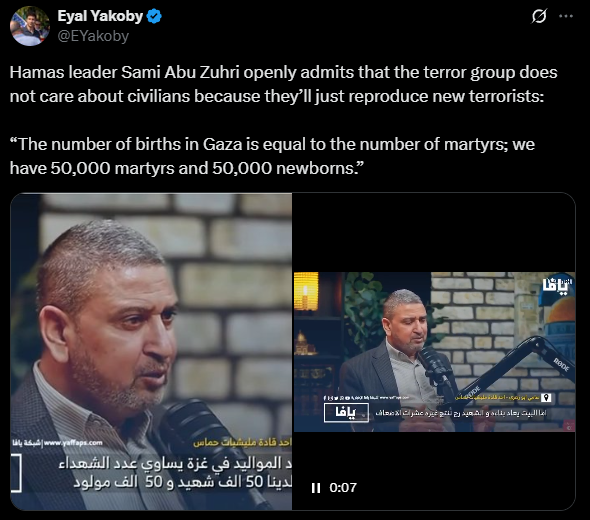Viewport: 590px width, 520px height.
Task: Click the boxed Yaffa logo in inset video
Action: tap(346, 413)
